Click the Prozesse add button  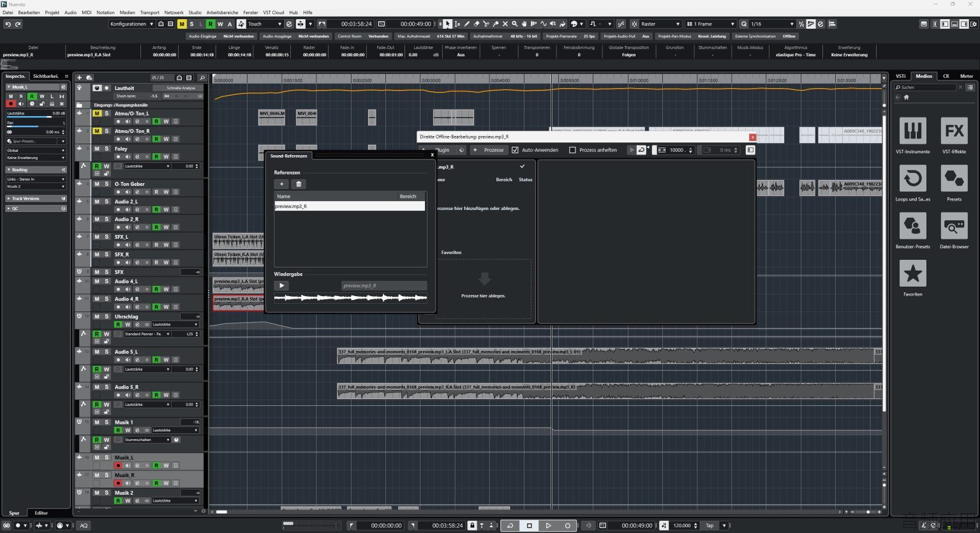[489, 150]
